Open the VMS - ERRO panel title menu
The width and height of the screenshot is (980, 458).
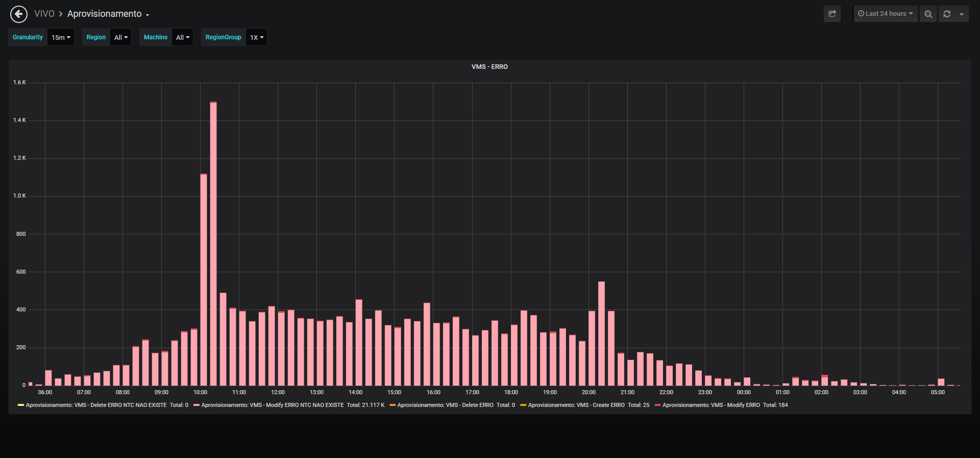tap(489, 67)
